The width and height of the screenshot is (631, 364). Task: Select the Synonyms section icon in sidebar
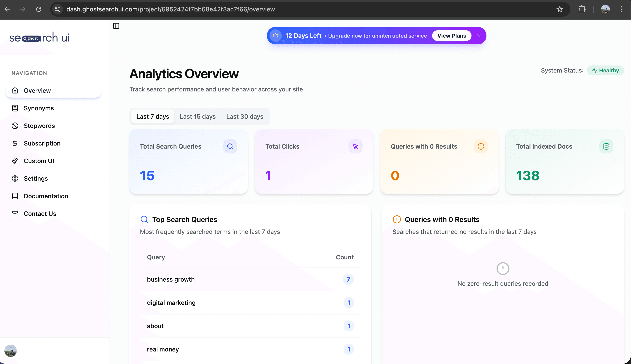pos(15,108)
